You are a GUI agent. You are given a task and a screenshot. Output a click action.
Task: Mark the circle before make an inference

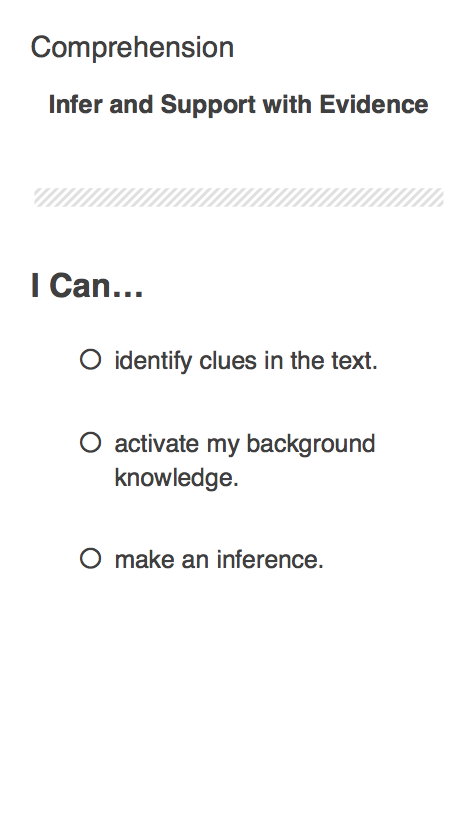(x=91, y=559)
